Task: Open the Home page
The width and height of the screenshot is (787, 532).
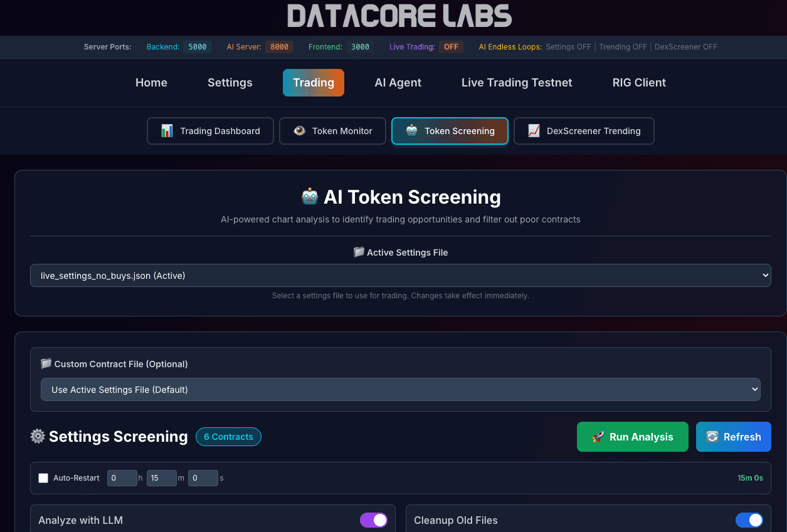Action: pyautogui.click(x=151, y=83)
